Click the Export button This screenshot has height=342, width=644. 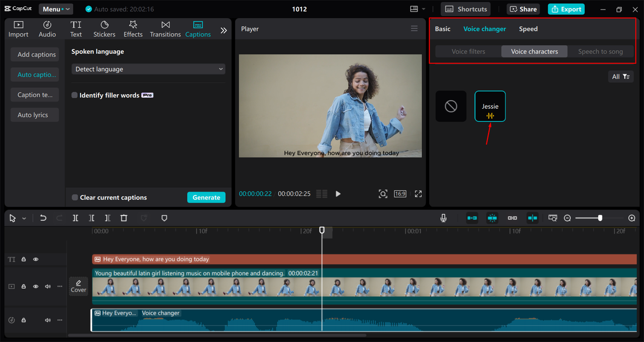tap(566, 9)
